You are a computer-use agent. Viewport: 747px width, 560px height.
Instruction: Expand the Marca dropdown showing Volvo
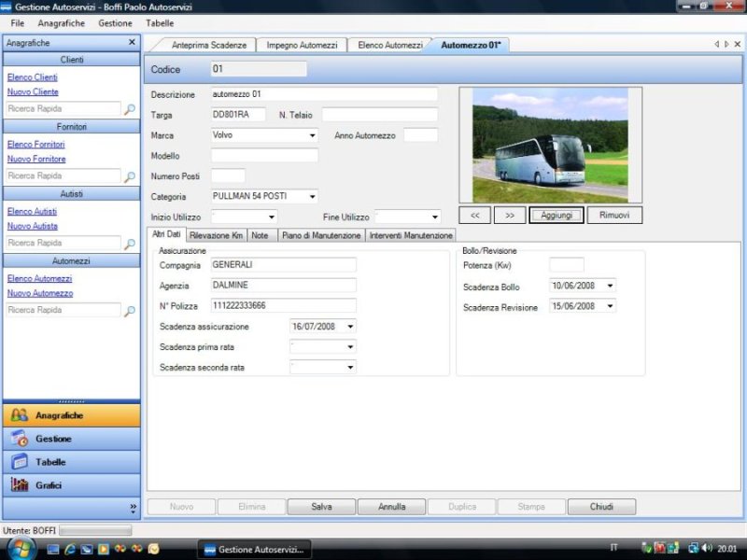tap(312, 135)
